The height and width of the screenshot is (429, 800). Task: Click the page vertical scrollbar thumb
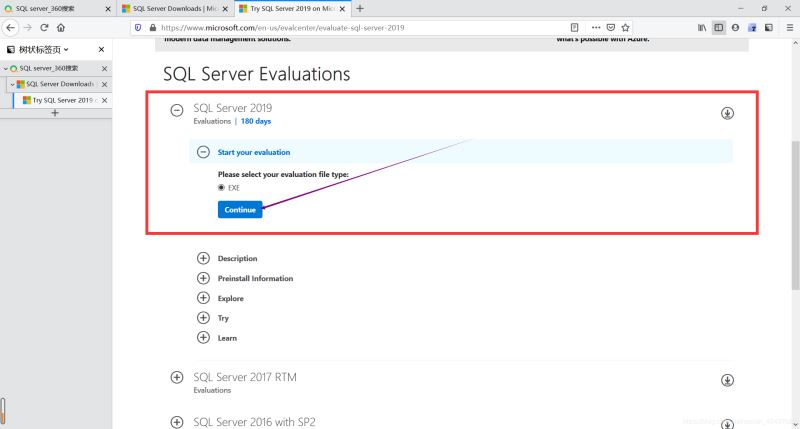(x=795, y=216)
